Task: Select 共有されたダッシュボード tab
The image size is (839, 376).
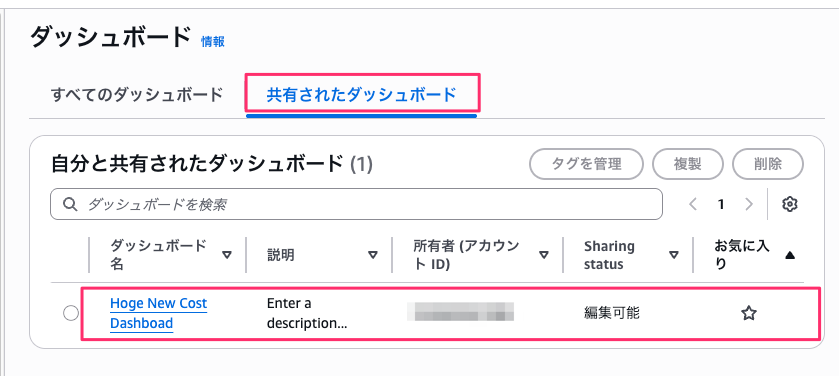Action: pyautogui.click(x=361, y=95)
